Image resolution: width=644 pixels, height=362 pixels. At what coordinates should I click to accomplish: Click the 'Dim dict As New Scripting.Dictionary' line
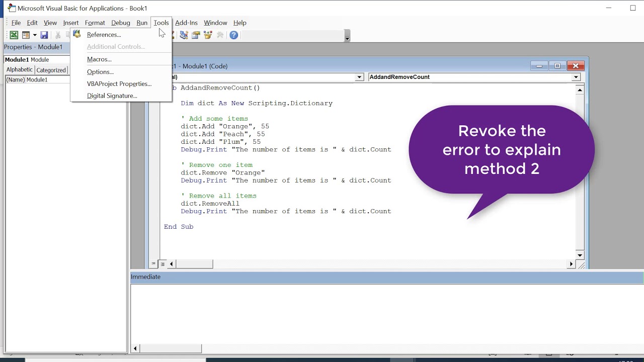coord(257,104)
